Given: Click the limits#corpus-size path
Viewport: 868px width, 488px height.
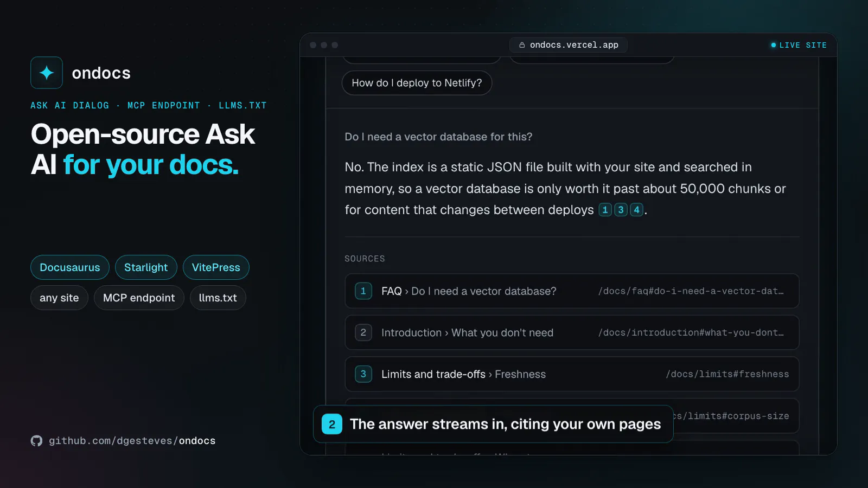Looking at the screenshot, I should point(732,416).
